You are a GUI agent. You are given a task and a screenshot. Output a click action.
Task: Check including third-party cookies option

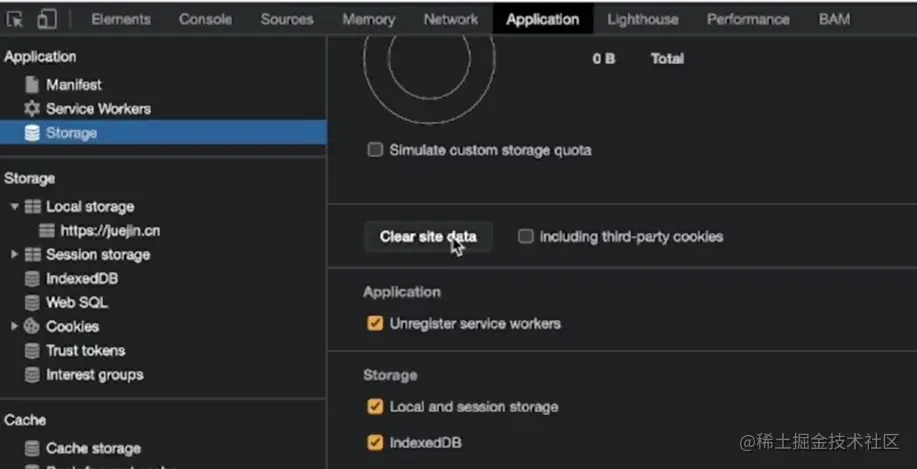tap(525, 237)
